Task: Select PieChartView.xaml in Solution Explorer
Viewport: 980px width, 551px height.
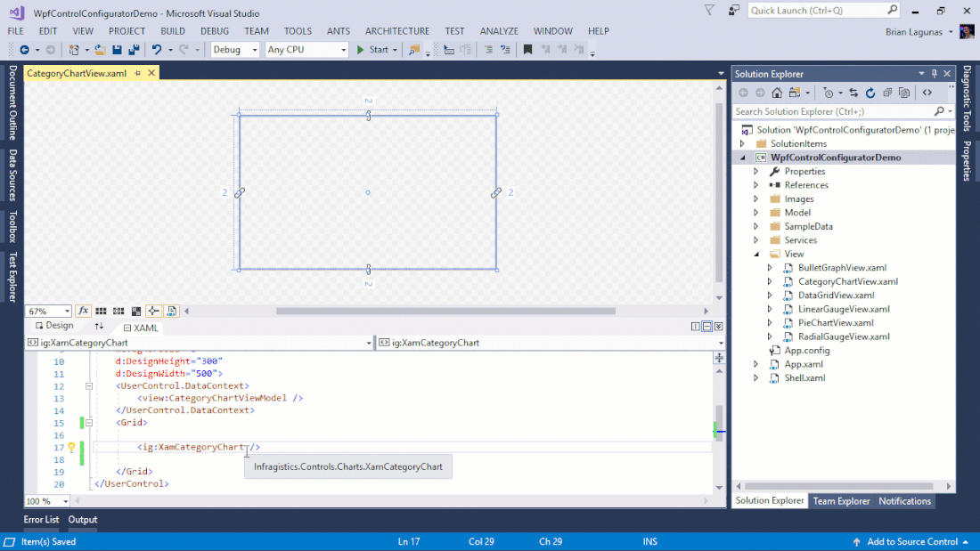Action: click(836, 323)
